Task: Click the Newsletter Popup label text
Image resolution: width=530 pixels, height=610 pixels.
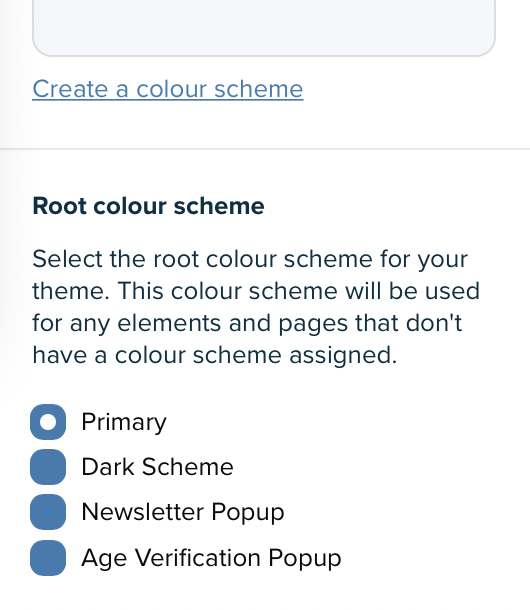Action: (x=183, y=512)
